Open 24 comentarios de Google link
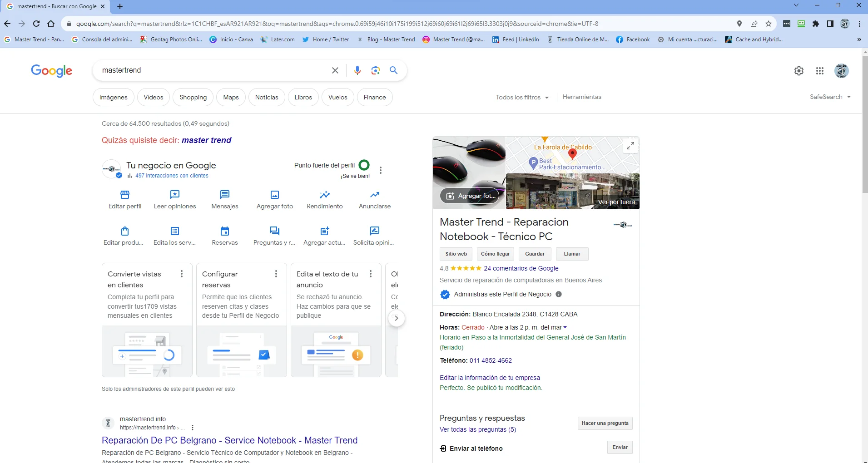The height and width of the screenshot is (463, 868). [x=521, y=268]
